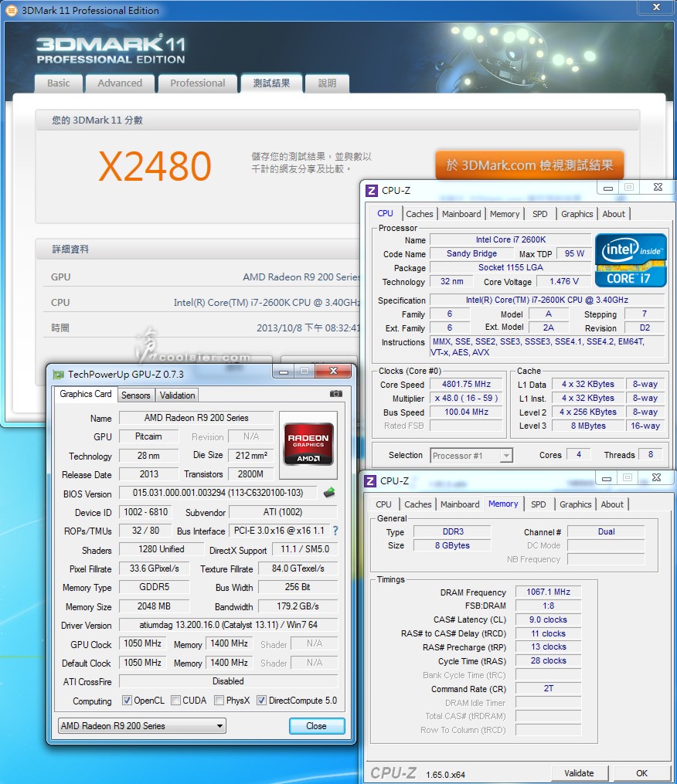Click the upper CPU-Z window title icon
The image size is (677, 784).
pyautogui.click(x=372, y=190)
